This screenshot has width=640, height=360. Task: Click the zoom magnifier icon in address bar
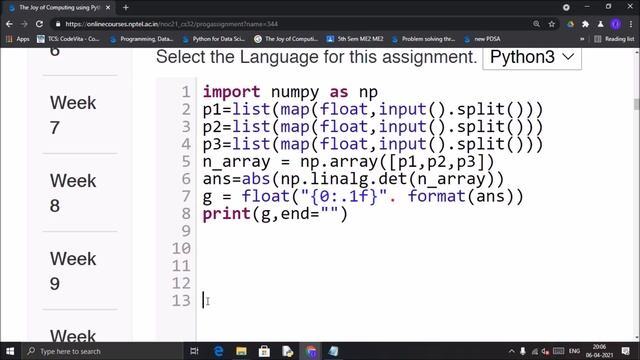click(x=536, y=24)
